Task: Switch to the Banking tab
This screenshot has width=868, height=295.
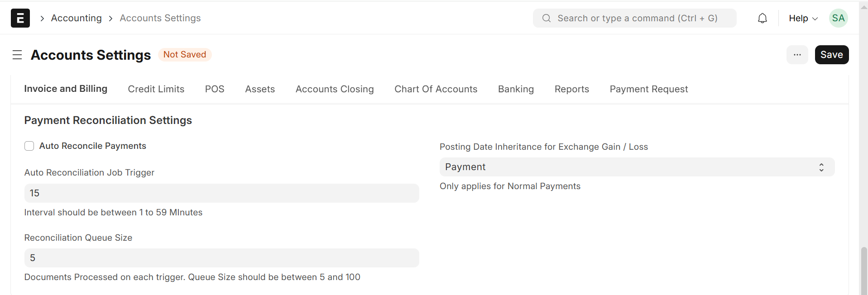Action: tap(516, 89)
